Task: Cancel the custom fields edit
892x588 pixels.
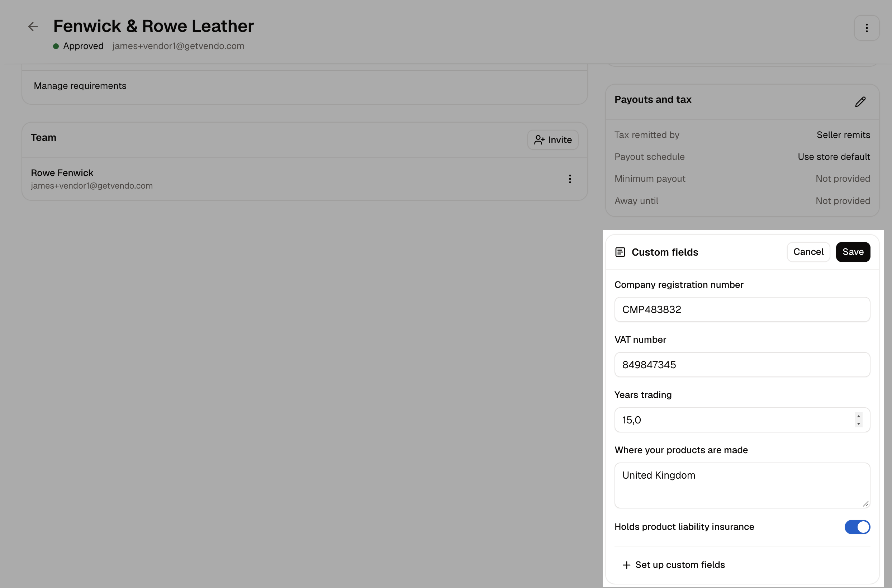Action: [x=808, y=252]
